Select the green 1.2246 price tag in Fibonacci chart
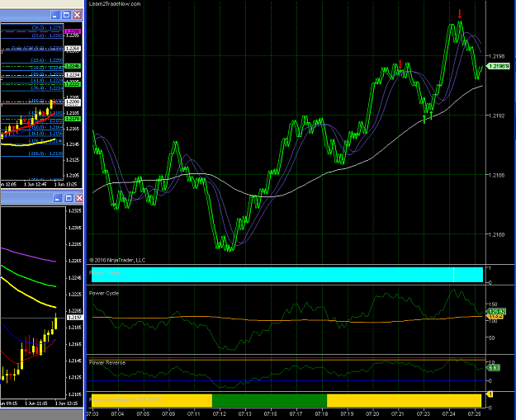 tap(73, 66)
